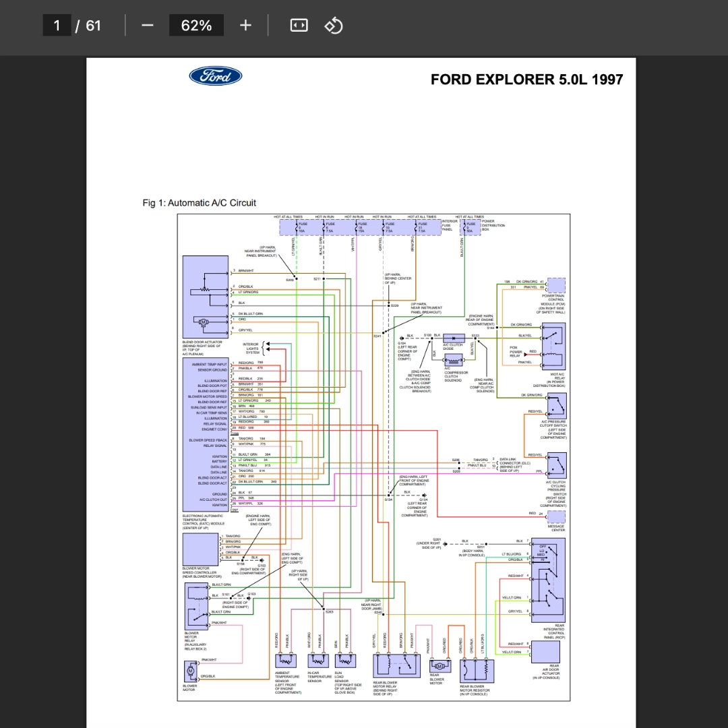The width and height of the screenshot is (728, 728).
Task: Click the Rear Air Door Actuator block
Action: (545, 652)
